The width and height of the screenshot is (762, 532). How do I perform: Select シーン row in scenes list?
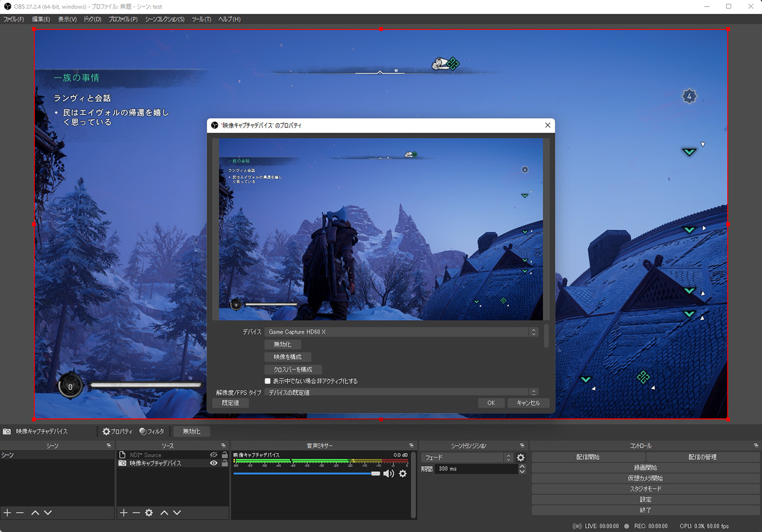pyautogui.click(x=57, y=455)
